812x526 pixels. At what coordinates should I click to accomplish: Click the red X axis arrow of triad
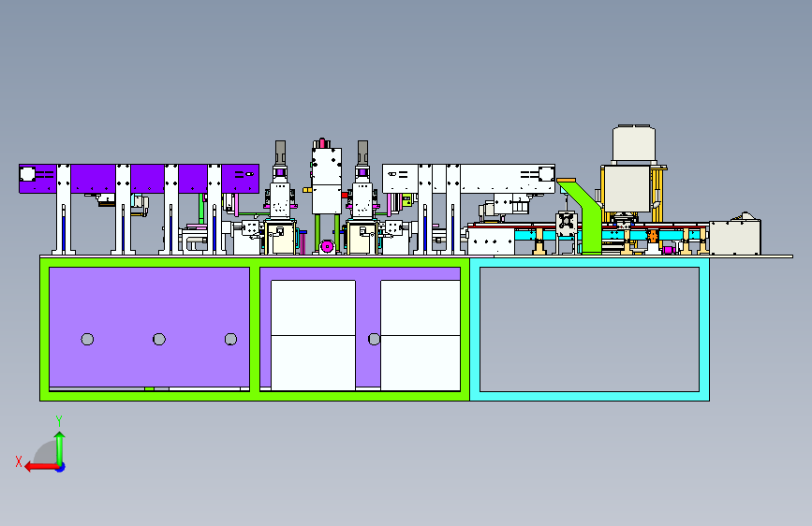(41, 467)
